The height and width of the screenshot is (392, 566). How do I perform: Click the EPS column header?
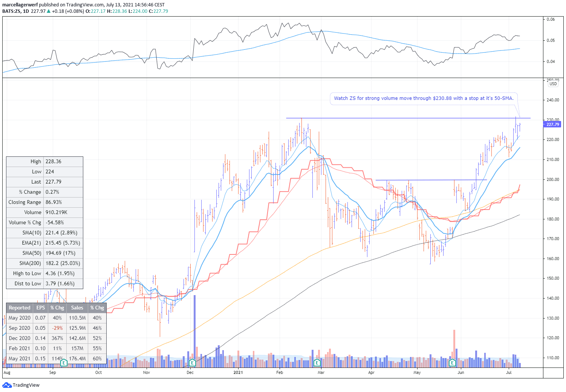41,308
